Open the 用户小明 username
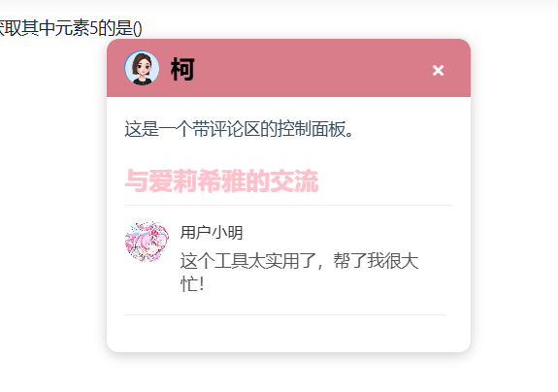 tap(212, 233)
